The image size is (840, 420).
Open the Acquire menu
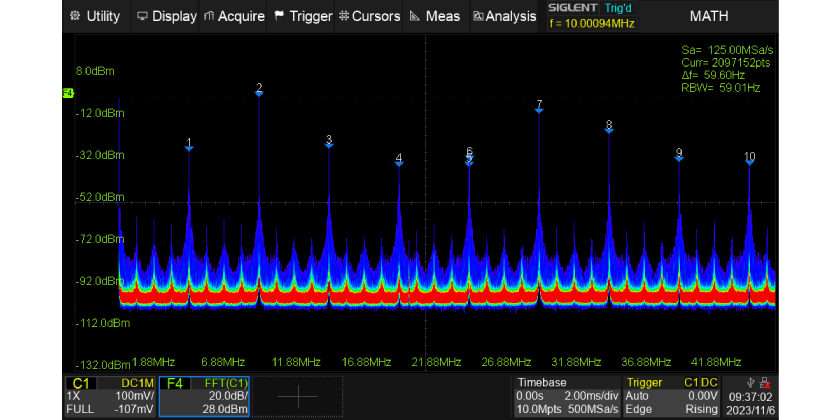[234, 16]
